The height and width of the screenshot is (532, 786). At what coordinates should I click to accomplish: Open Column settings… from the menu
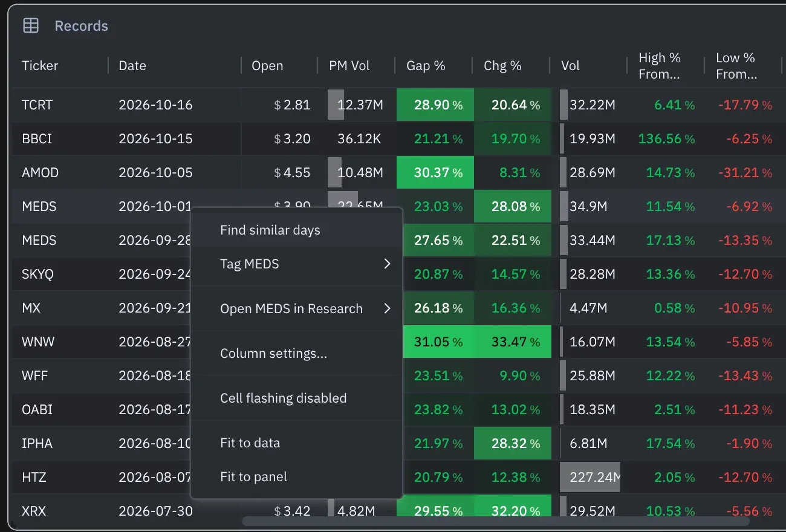coord(296,354)
